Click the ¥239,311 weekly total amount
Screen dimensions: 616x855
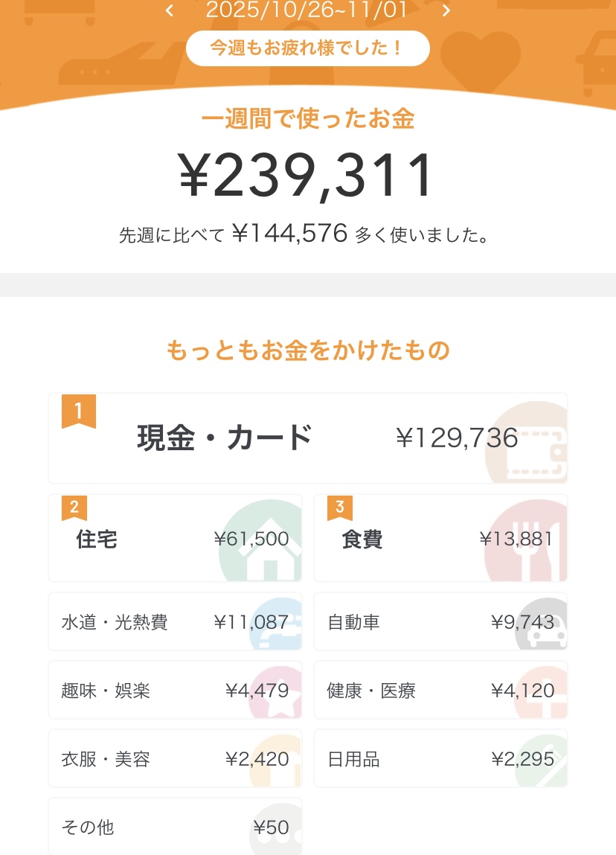click(307, 176)
